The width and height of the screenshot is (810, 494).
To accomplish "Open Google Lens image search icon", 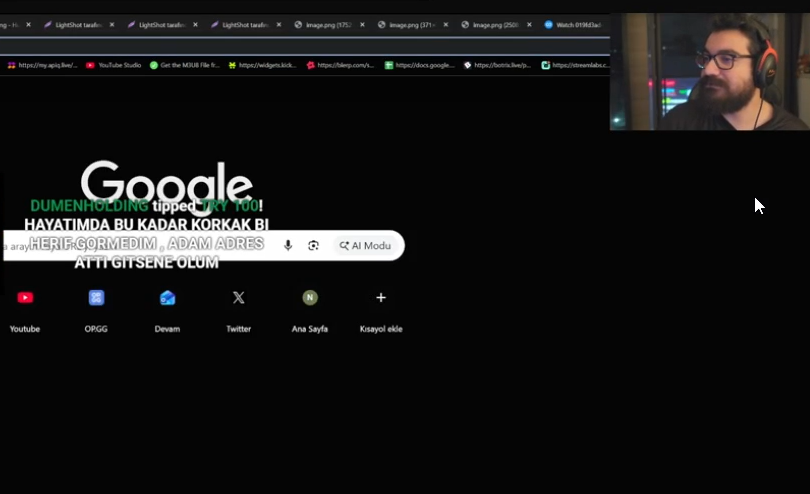I will click(x=313, y=245).
